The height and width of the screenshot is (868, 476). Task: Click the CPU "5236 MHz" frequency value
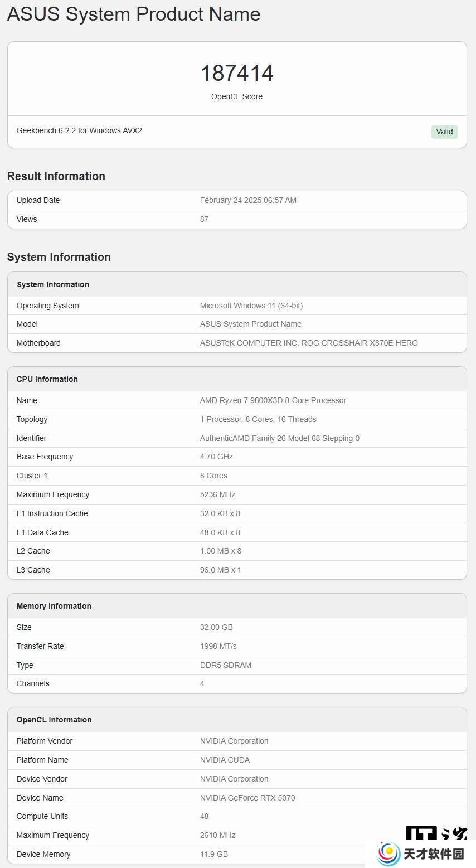coord(218,494)
